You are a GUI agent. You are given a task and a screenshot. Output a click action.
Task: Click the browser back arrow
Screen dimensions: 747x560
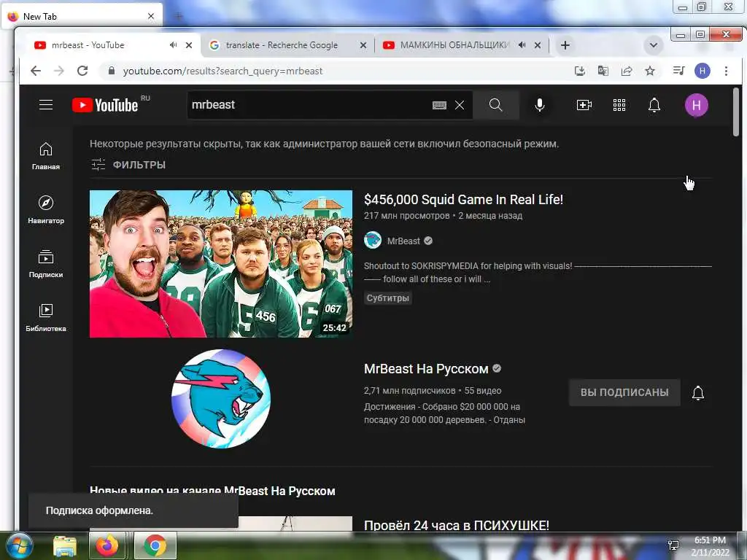[x=36, y=71]
